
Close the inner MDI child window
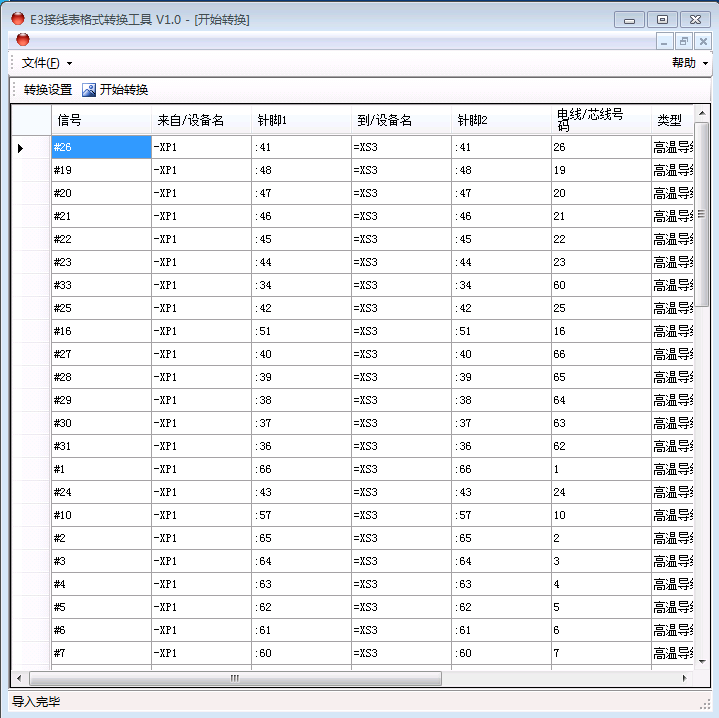pos(703,41)
